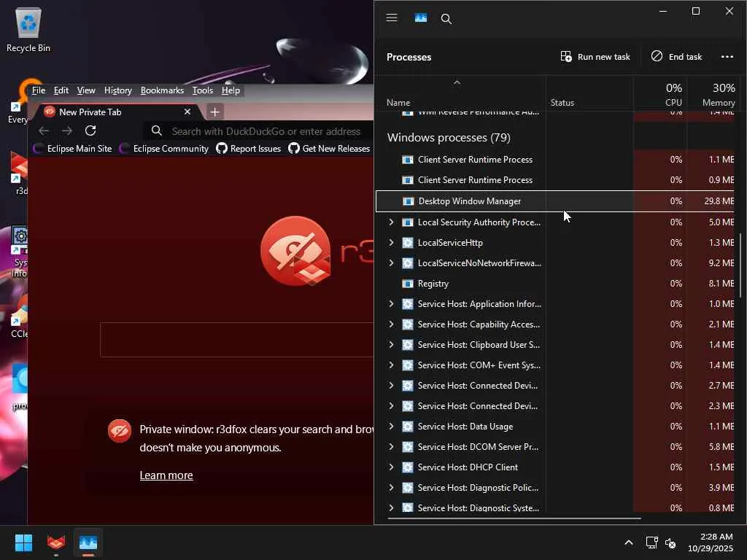Follow the Learn more link

(166, 475)
